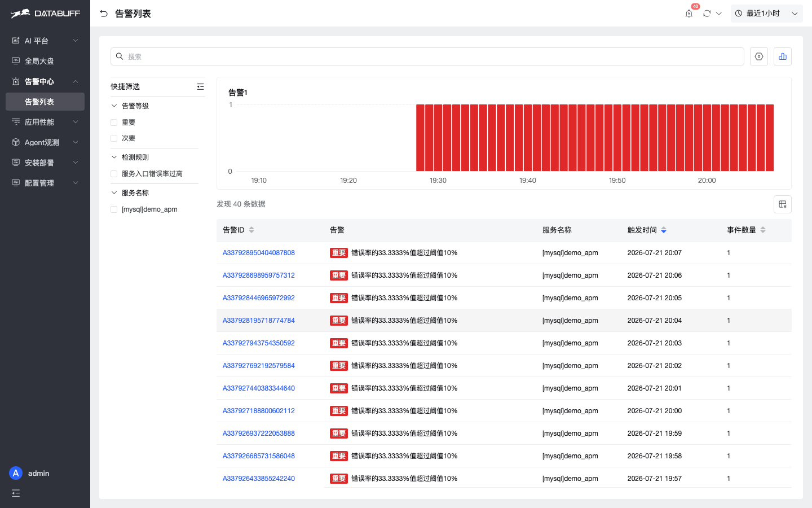812x508 pixels.
Task: Collapse the 检测规则 filter group
Action: pos(114,157)
